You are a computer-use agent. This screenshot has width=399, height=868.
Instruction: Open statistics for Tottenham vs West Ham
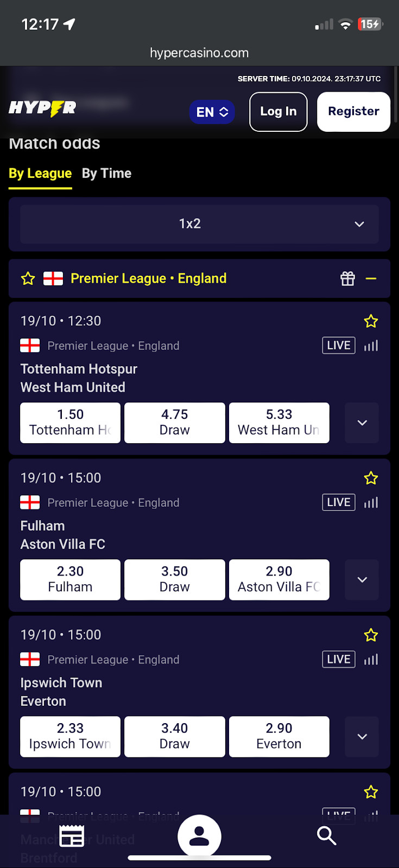(371, 346)
